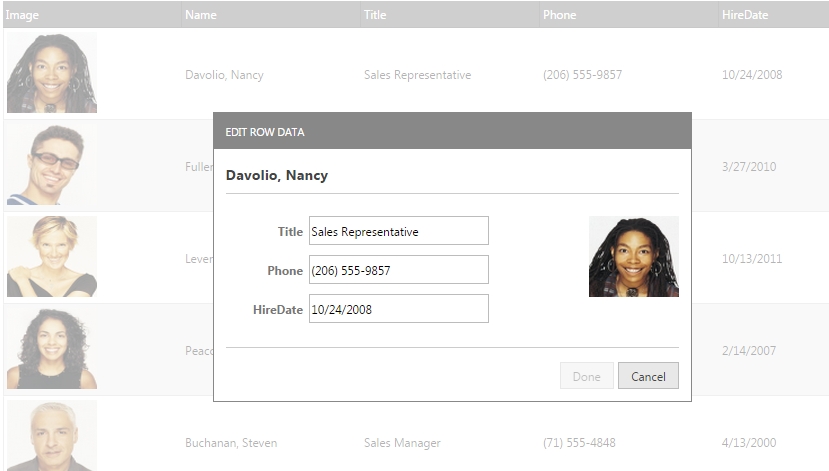
Task: Select the Buchanan, Steven name cell
Action: pos(231,443)
